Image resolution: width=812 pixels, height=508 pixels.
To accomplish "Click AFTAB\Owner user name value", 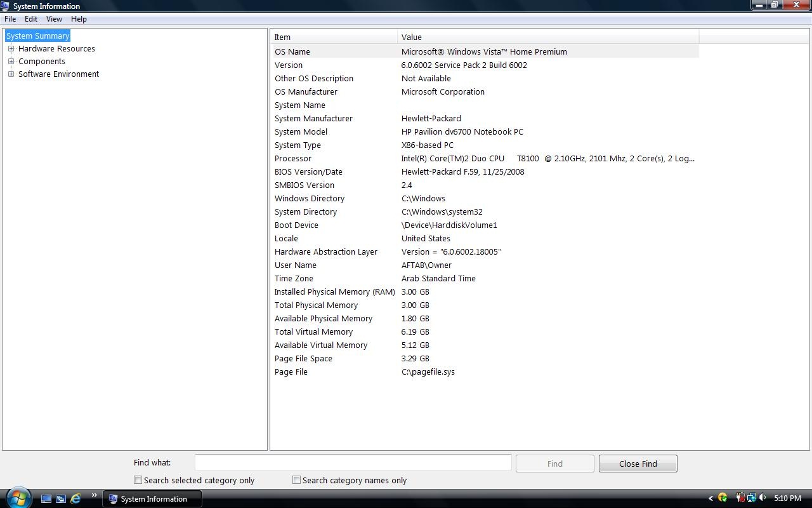I will coord(426,265).
